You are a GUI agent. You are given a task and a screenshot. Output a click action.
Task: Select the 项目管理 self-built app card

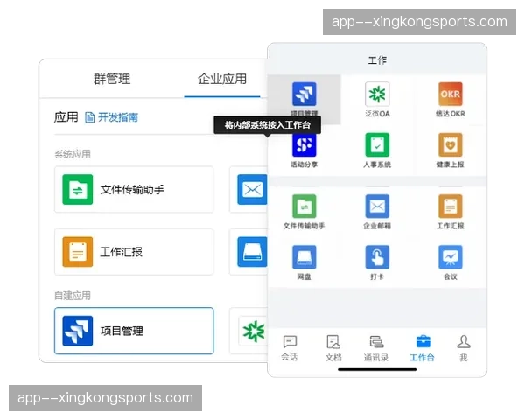(134, 331)
